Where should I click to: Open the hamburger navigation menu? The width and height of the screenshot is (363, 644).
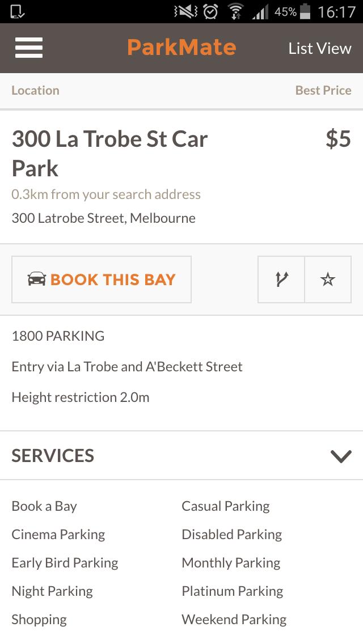click(x=28, y=48)
